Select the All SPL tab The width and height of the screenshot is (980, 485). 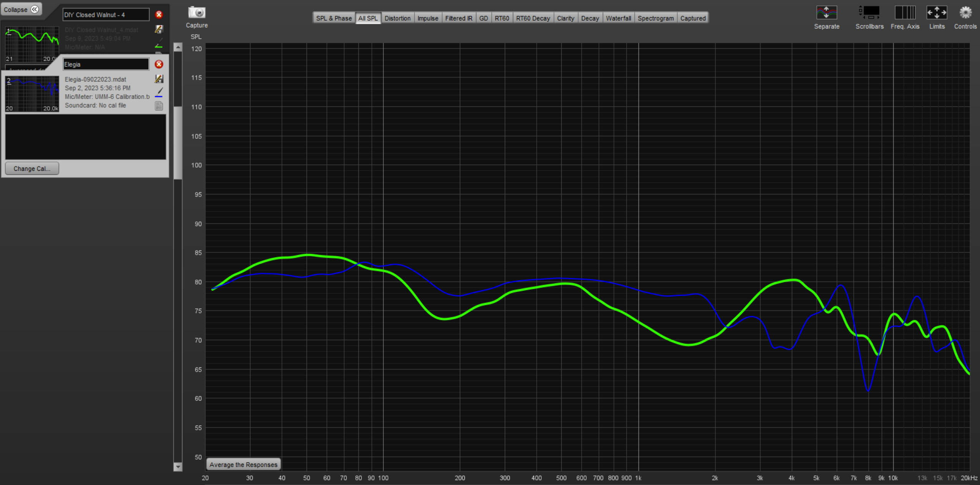[368, 18]
